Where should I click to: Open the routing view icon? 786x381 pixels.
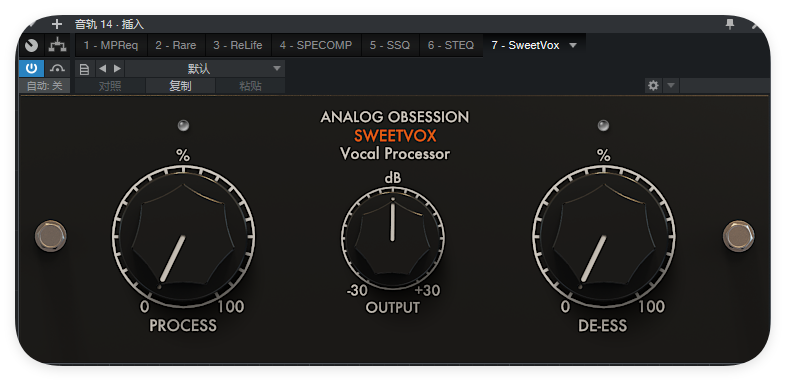pos(58,46)
